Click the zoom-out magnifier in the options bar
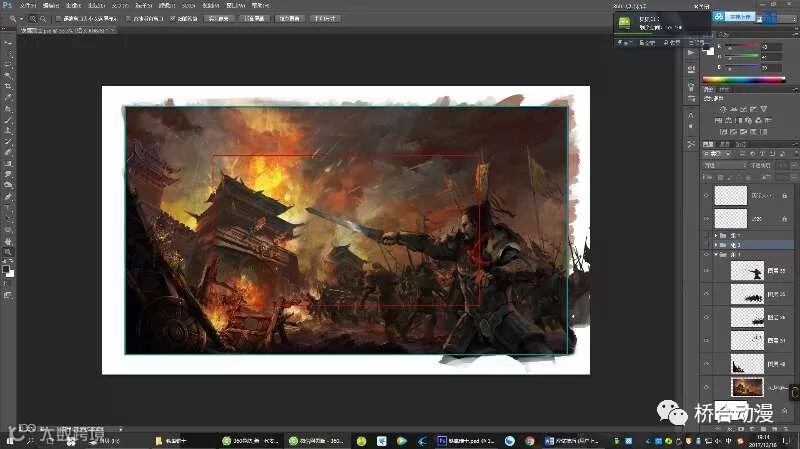This screenshot has height=449, width=800. tap(43, 19)
